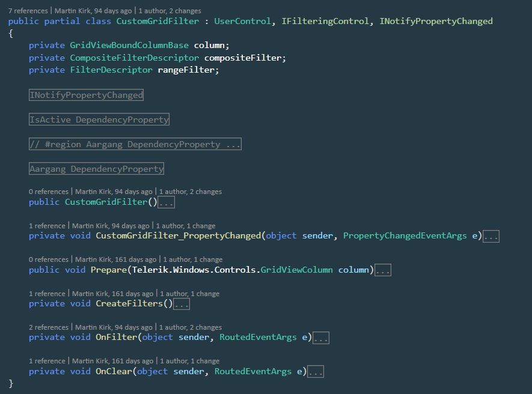
Task: Expand the Aargang DependencyProperty region box
Action: tap(96, 169)
